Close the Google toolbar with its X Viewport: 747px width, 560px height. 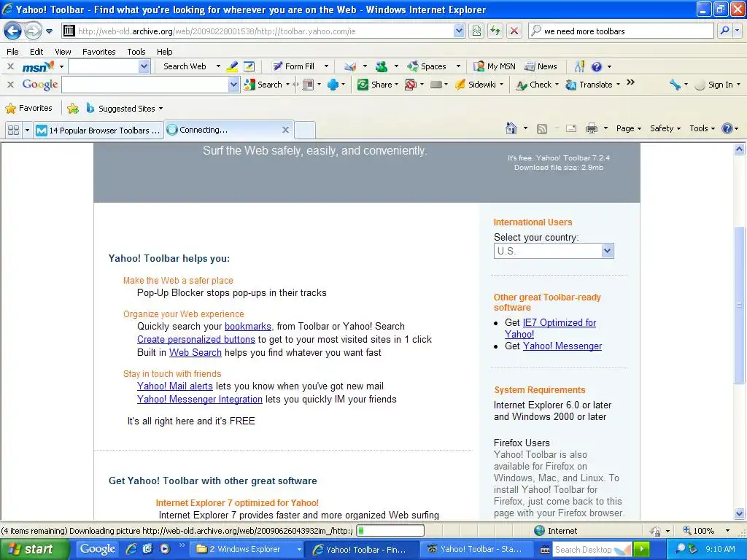coord(10,85)
